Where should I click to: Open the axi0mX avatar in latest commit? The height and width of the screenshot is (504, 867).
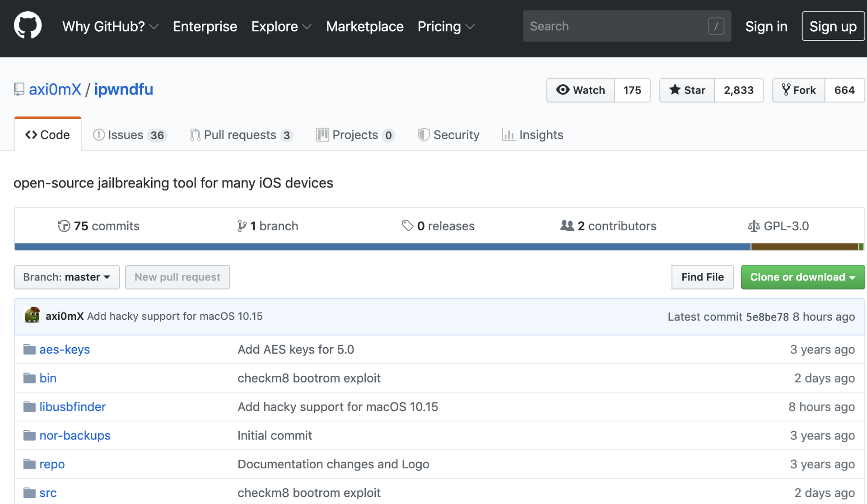tap(33, 315)
